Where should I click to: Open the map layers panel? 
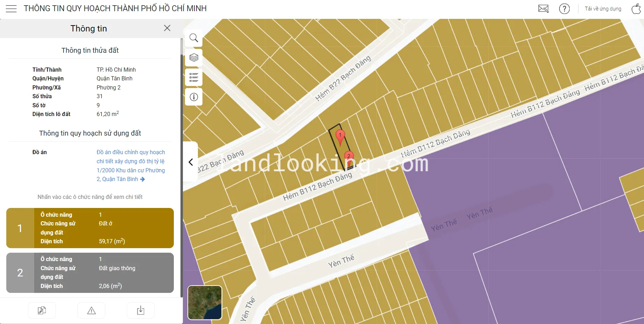pyautogui.click(x=194, y=58)
